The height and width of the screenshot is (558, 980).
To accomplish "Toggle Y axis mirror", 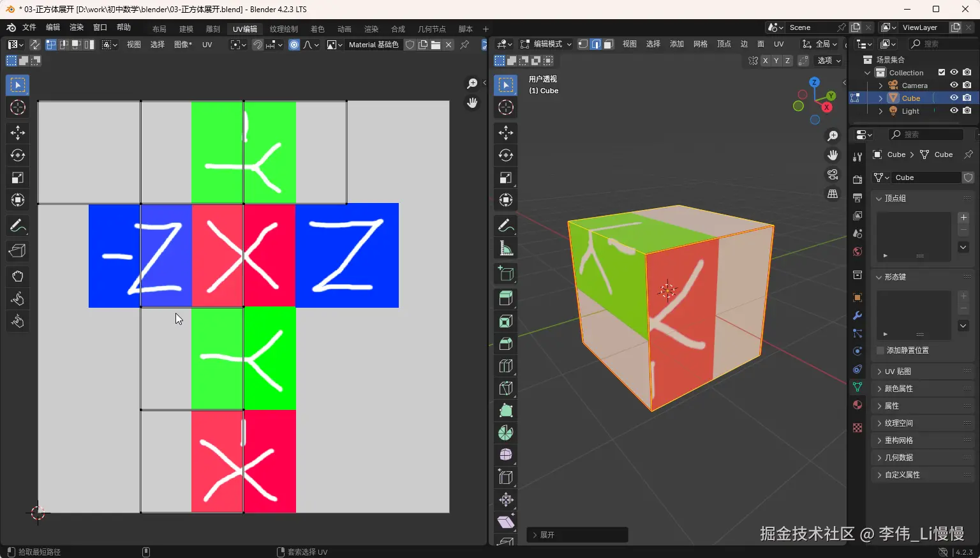I will coord(776,61).
